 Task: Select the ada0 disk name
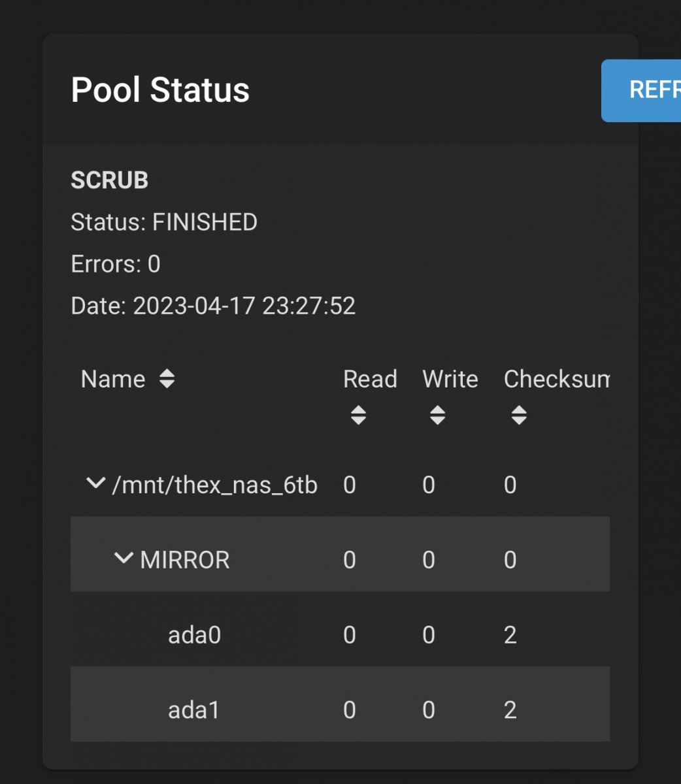pyautogui.click(x=195, y=635)
